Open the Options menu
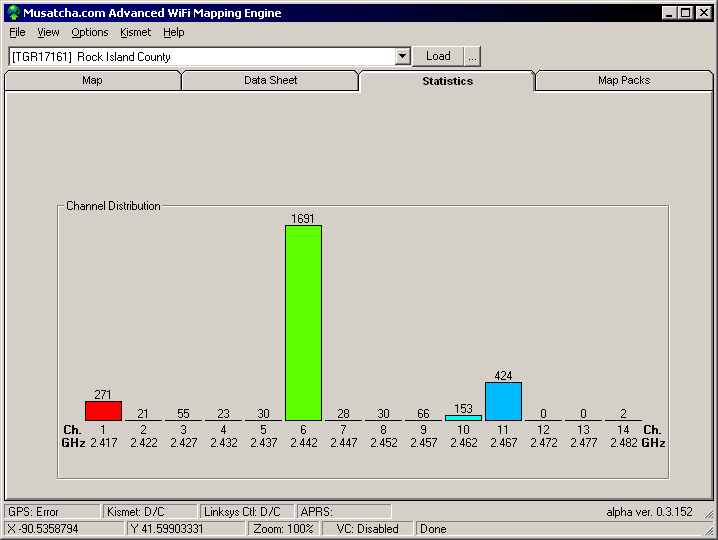 click(x=90, y=32)
